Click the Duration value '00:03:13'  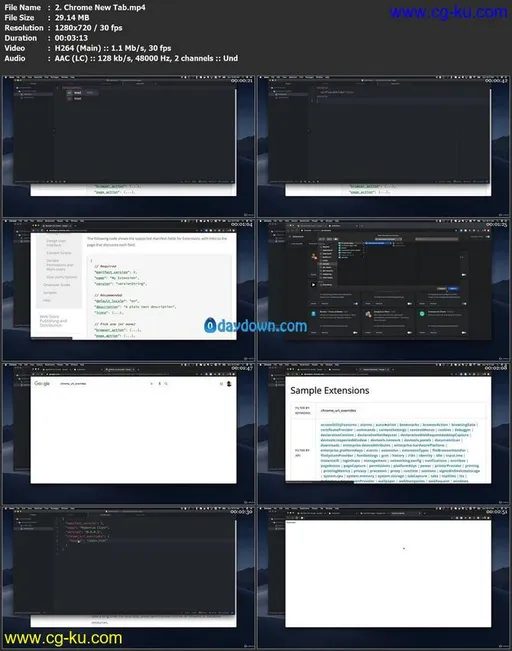[71, 38]
